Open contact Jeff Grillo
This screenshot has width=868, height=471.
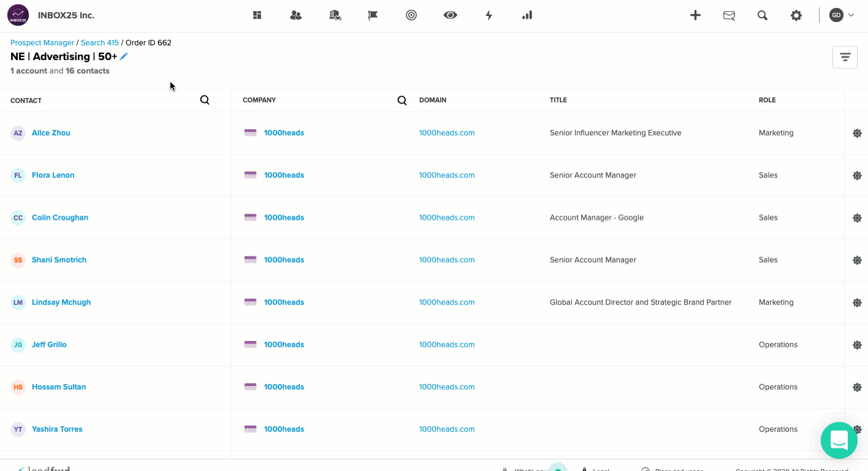click(49, 344)
